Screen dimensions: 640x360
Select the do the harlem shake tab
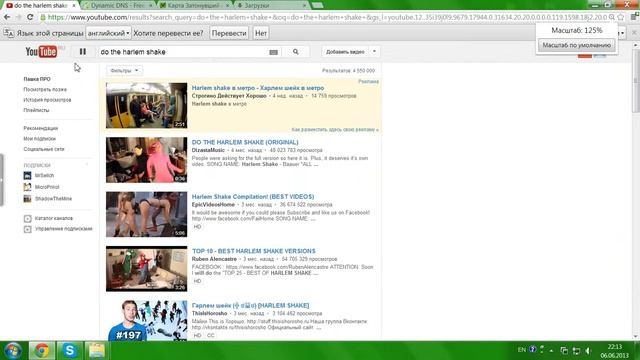(40, 6)
